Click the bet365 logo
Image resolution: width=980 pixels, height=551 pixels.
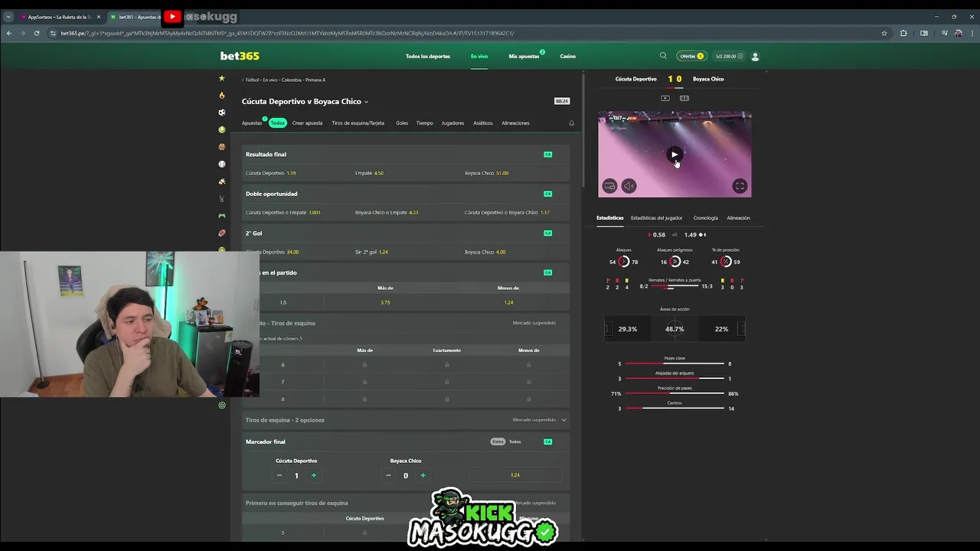tap(240, 56)
